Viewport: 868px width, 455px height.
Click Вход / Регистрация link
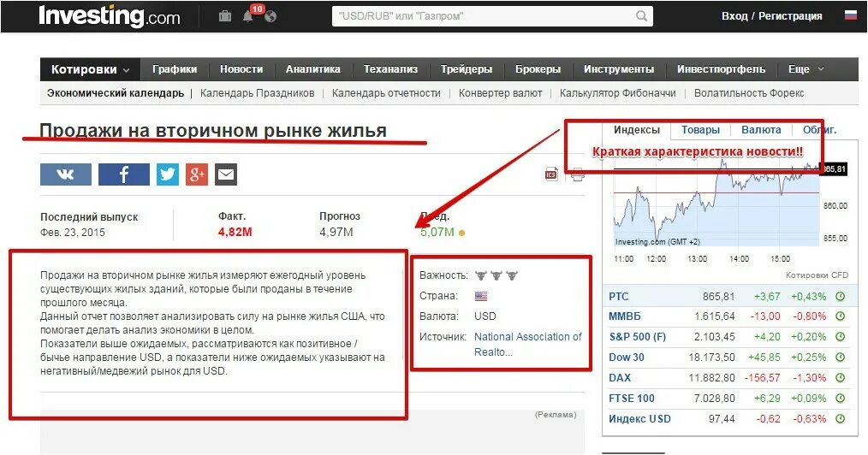(771, 16)
